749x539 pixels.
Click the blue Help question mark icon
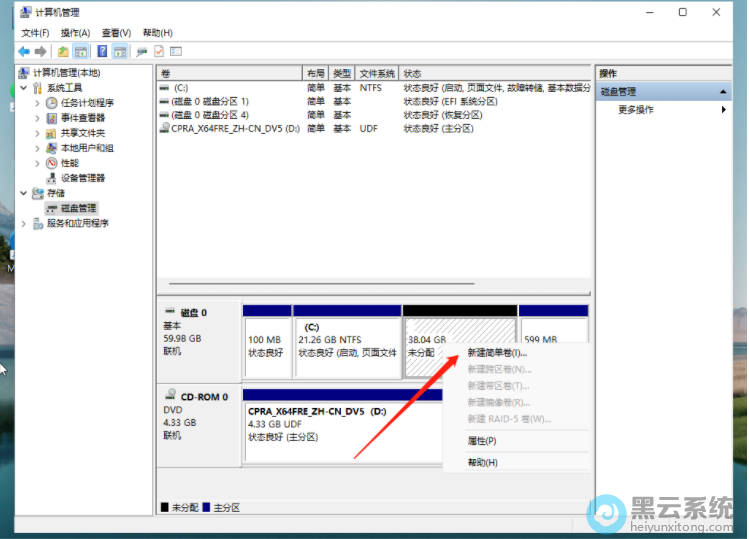point(102,51)
